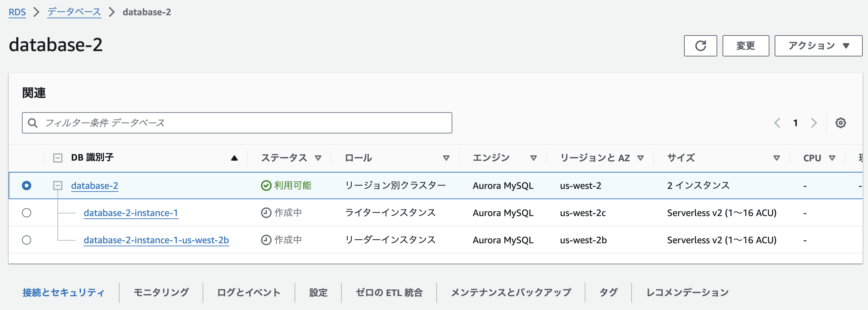The image size is (868, 310).
Task: Open the アクション dropdown menu
Action: 818,46
